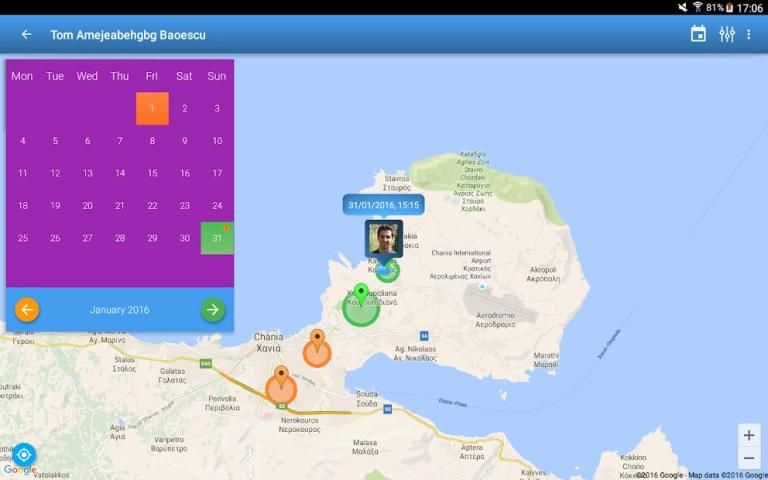Image resolution: width=768 pixels, height=480 pixels.
Task: Pick day 20 in the calendar
Action: pyautogui.click(x=87, y=206)
